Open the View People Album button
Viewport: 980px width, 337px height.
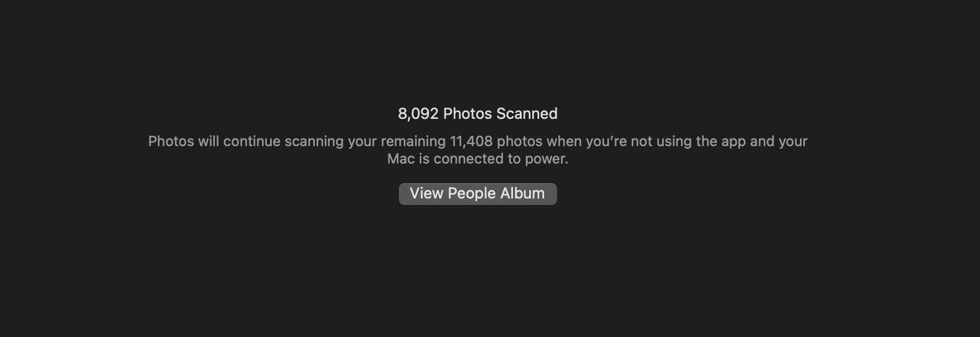coord(477,194)
